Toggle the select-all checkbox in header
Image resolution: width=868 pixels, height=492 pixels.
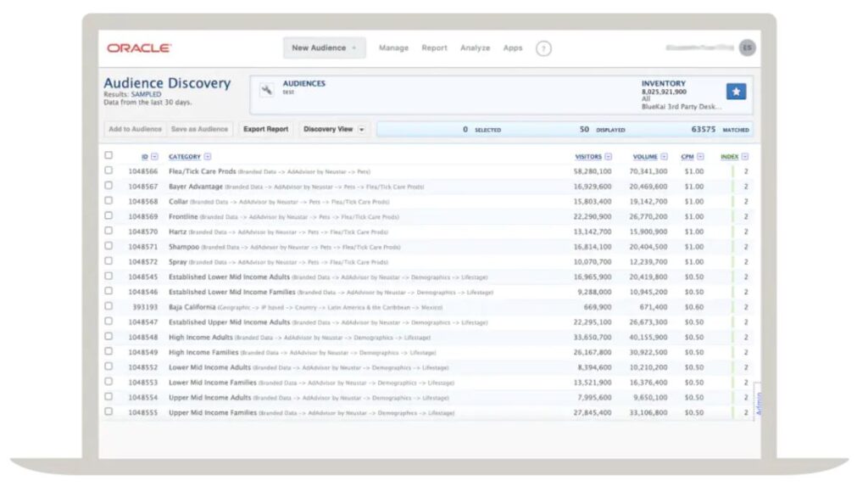[x=108, y=155]
